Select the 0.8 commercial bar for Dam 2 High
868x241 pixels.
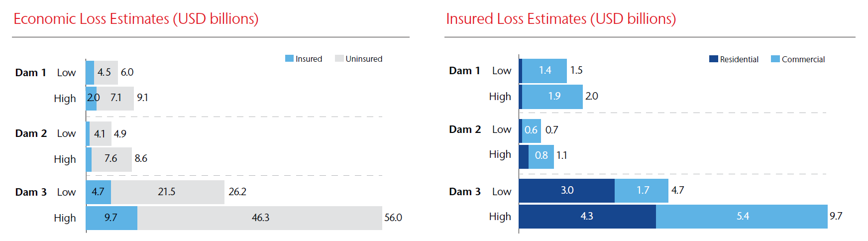541,156
